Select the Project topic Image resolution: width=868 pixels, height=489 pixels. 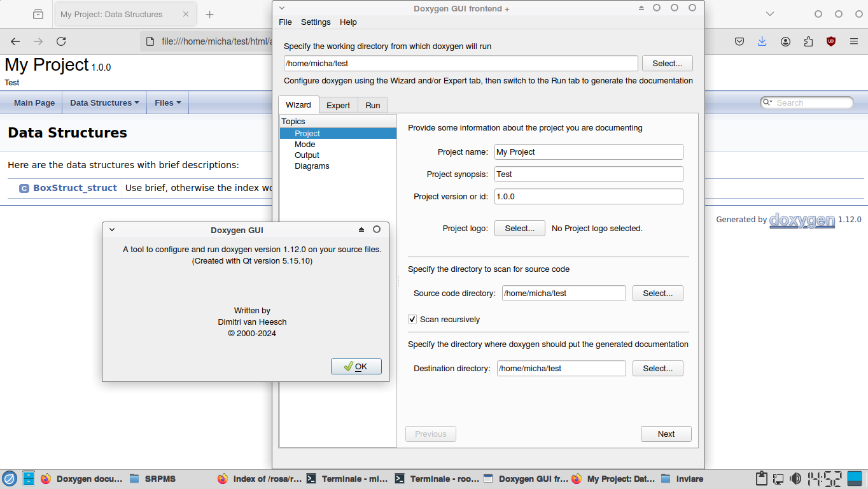pos(338,134)
